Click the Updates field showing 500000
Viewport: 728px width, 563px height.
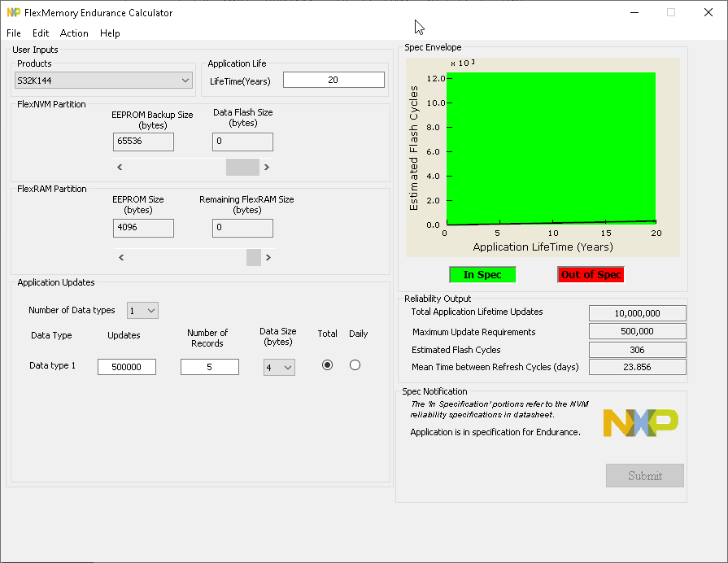click(x=126, y=367)
